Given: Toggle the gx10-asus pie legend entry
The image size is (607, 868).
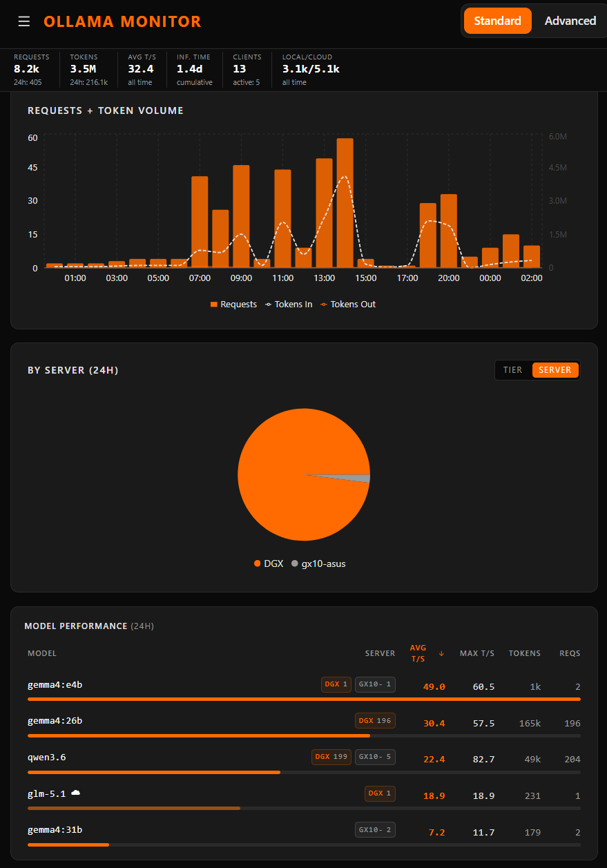Looking at the screenshot, I should [x=318, y=563].
